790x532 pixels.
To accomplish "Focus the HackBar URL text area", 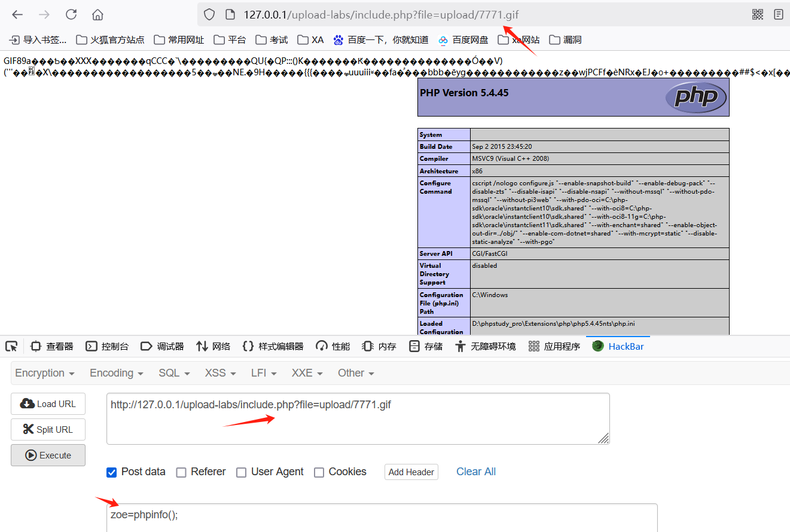I will [358, 418].
